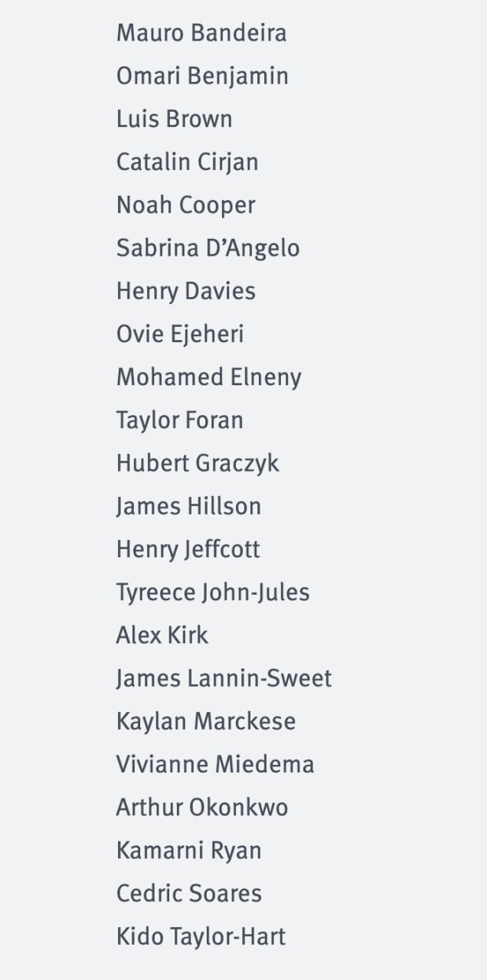Click the Ovie Ejeheri entry
487x980 pixels.
(180, 334)
